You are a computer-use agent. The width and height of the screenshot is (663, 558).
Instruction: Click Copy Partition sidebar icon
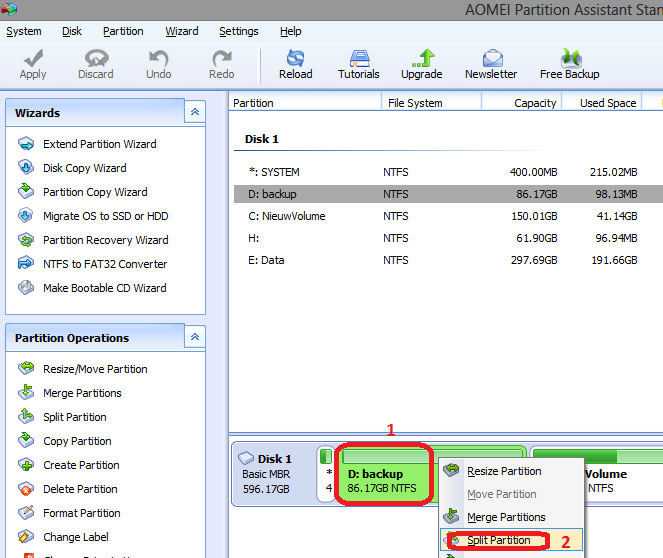(x=26, y=440)
